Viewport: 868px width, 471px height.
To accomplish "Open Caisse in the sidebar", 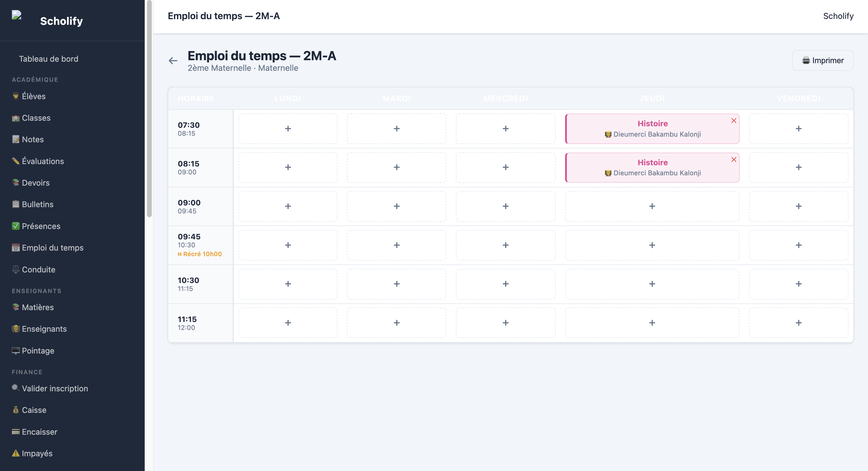I will coord(29,410).
